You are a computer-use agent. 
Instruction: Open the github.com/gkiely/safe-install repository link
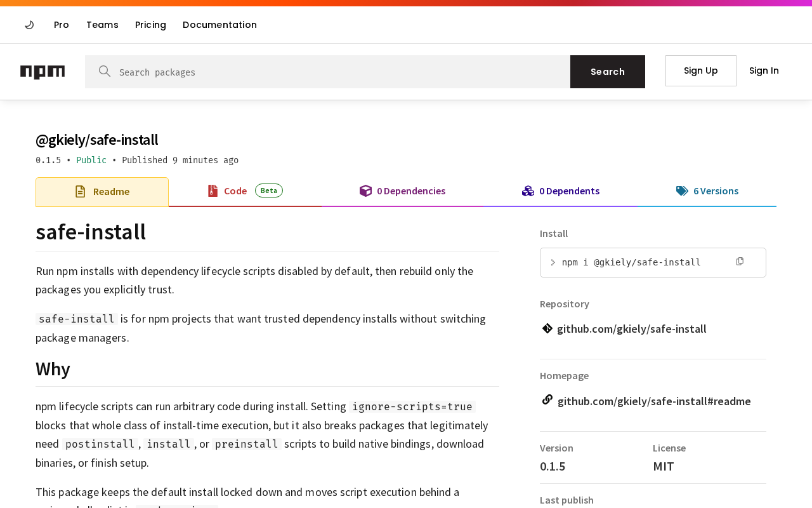pos(631,329)
